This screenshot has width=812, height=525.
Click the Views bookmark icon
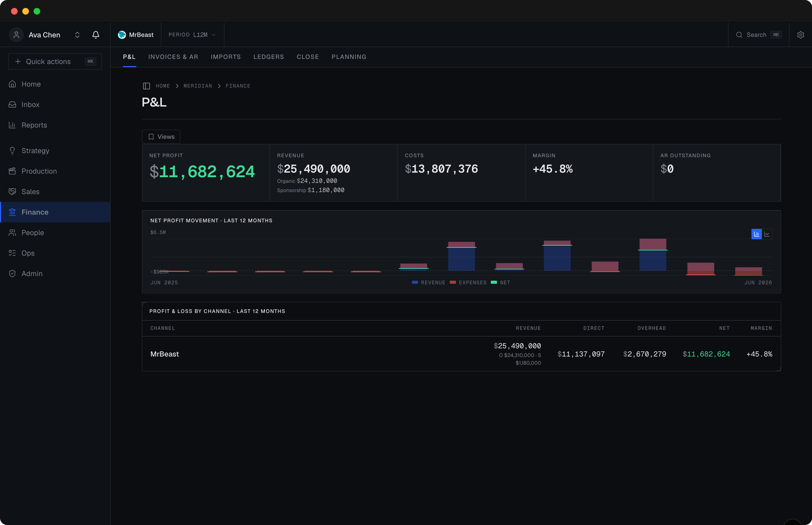click(151, 137)
